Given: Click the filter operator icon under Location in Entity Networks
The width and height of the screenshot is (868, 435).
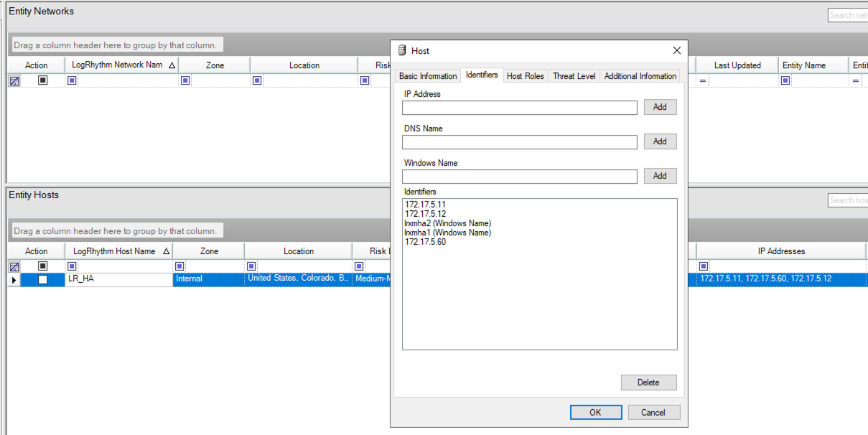Looking at the screenshot, I should [x=257, y=80].
